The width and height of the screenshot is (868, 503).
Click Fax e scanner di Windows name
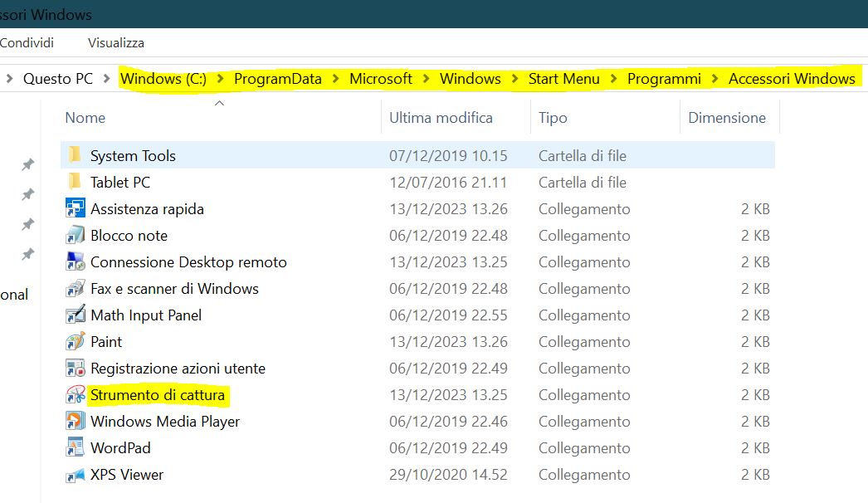(x=174, y=289)
